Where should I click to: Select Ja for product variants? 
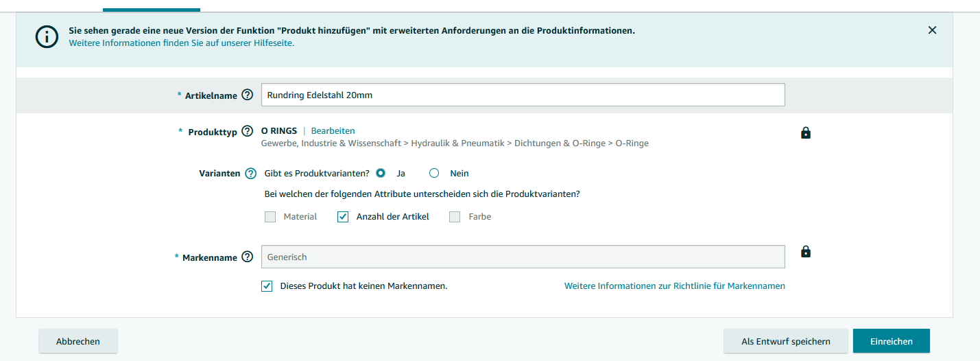(381, 174)
